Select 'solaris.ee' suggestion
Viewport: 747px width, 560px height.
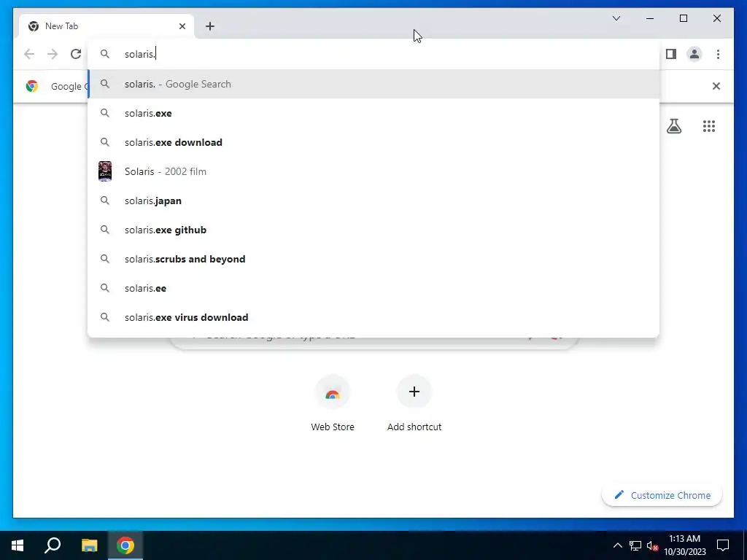(374, 288)
